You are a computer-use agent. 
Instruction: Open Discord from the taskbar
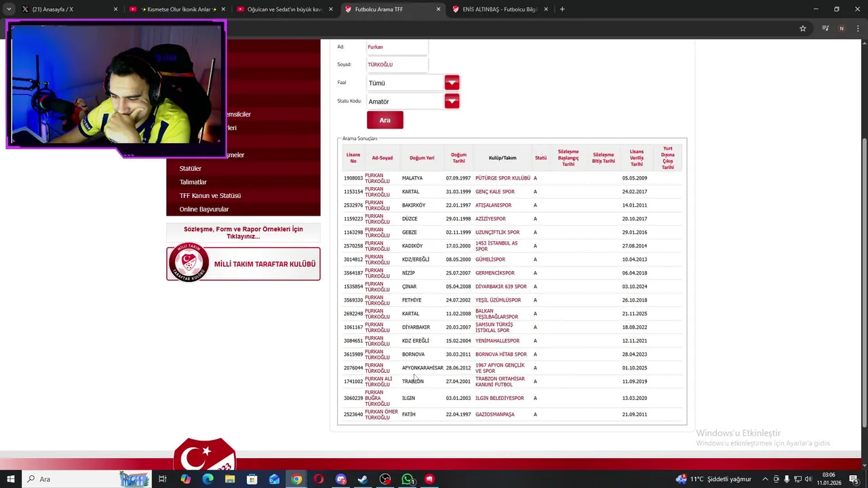341,479
